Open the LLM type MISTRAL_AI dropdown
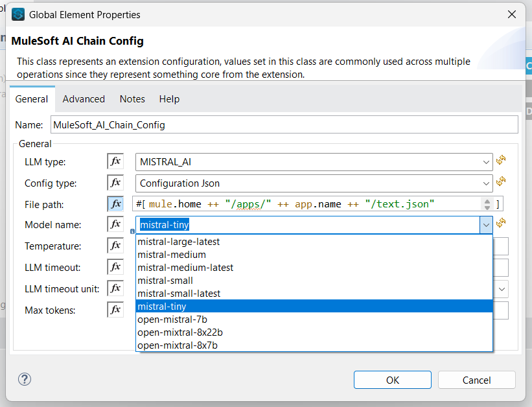The width and height of the screenshot is (532, 407). tap(314, 162)
